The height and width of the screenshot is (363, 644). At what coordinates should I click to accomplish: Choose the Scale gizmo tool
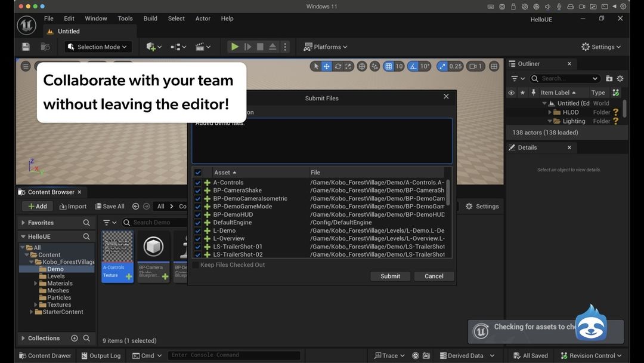(x=348, y=66)
